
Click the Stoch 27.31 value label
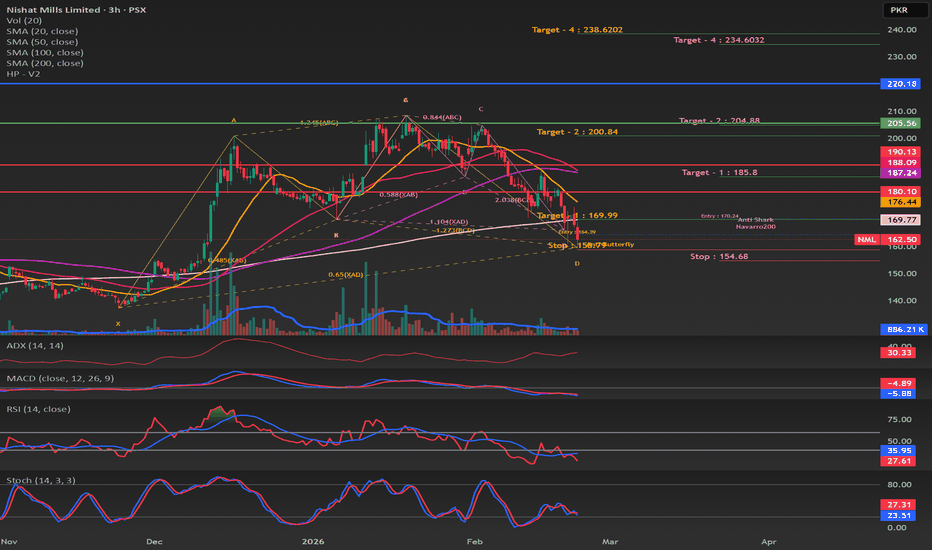[898, 505]
